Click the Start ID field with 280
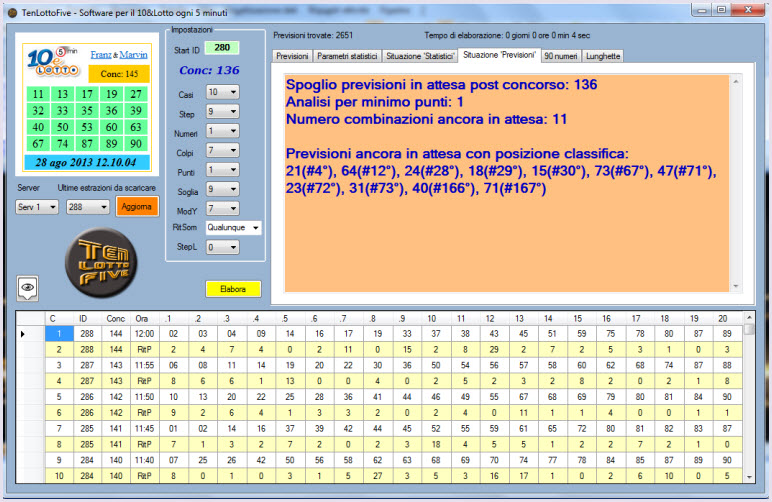This screenshot has height=502, width=772. pos(222,48)
